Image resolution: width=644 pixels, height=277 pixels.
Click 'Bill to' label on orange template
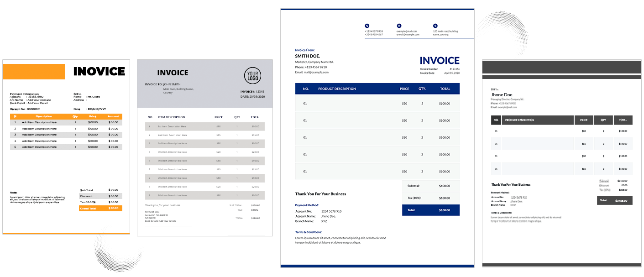(77, 94)
